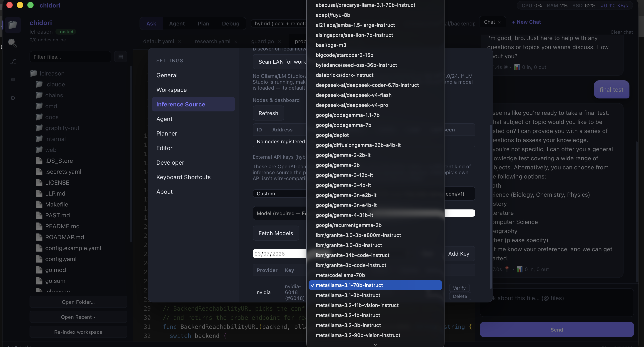
Task: Click the Add Key button
Action: pyautogui.click(x=459, y=254)
